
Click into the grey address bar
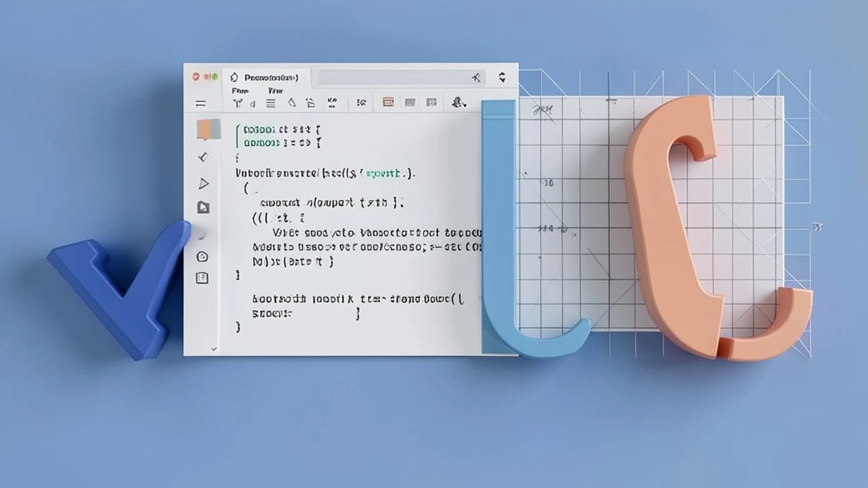coord(401,78)
